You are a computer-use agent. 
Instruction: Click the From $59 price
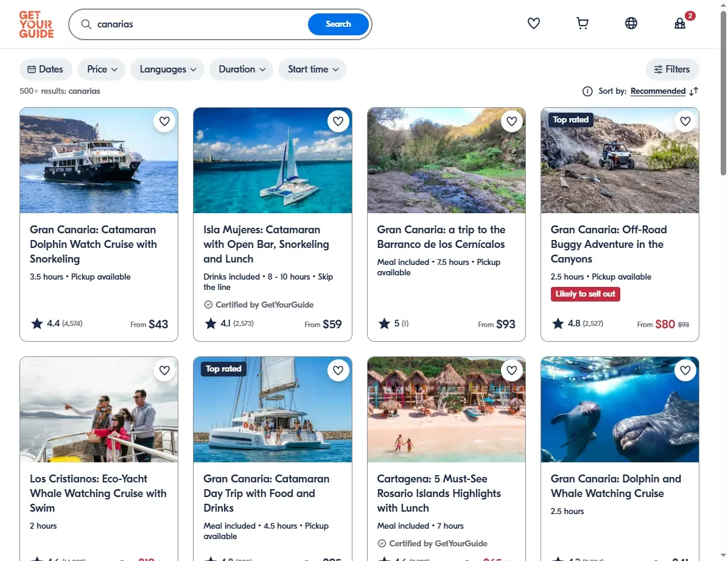click(x=323, y=324)
